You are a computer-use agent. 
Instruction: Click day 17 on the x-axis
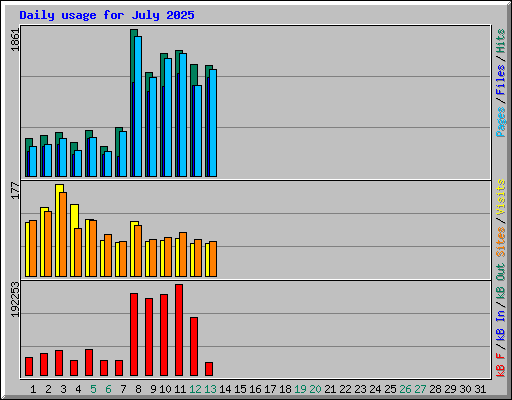coord(270,389)
